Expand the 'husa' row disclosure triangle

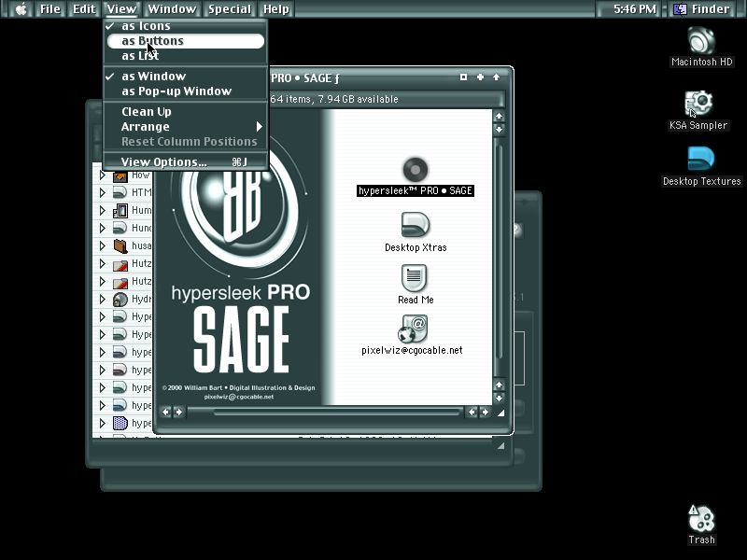coord(102,245)
